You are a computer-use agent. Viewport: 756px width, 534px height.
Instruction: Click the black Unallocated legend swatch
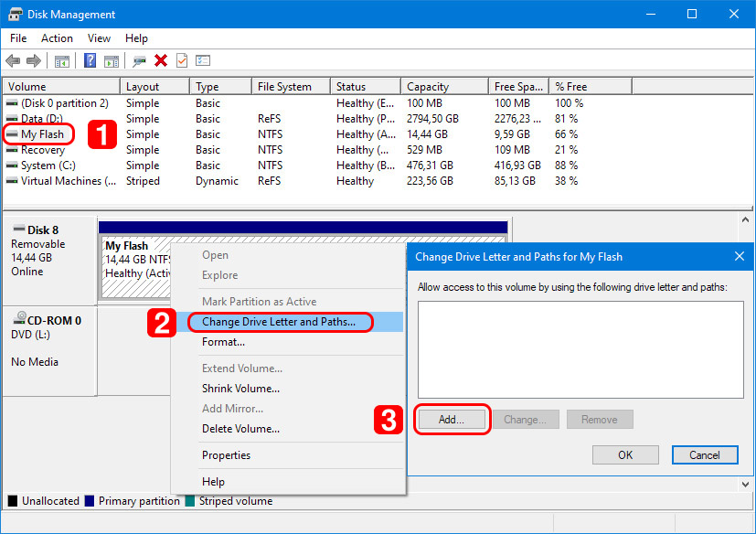[x=13, y=501]
